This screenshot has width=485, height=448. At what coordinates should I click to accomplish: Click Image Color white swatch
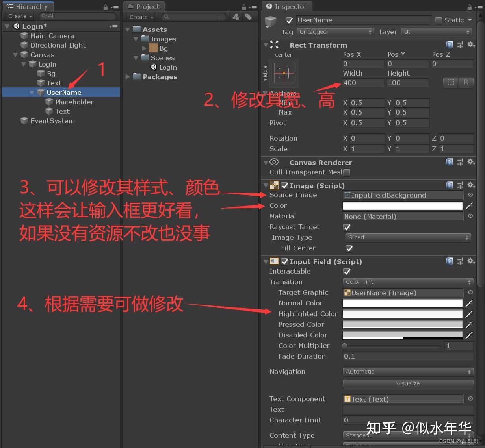[403, 205]
